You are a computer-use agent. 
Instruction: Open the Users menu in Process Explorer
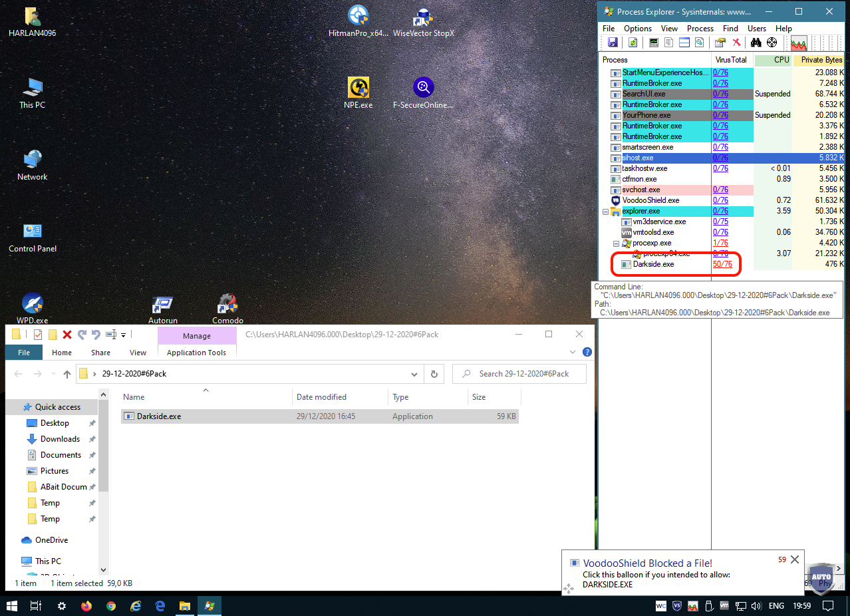[757, 29]
